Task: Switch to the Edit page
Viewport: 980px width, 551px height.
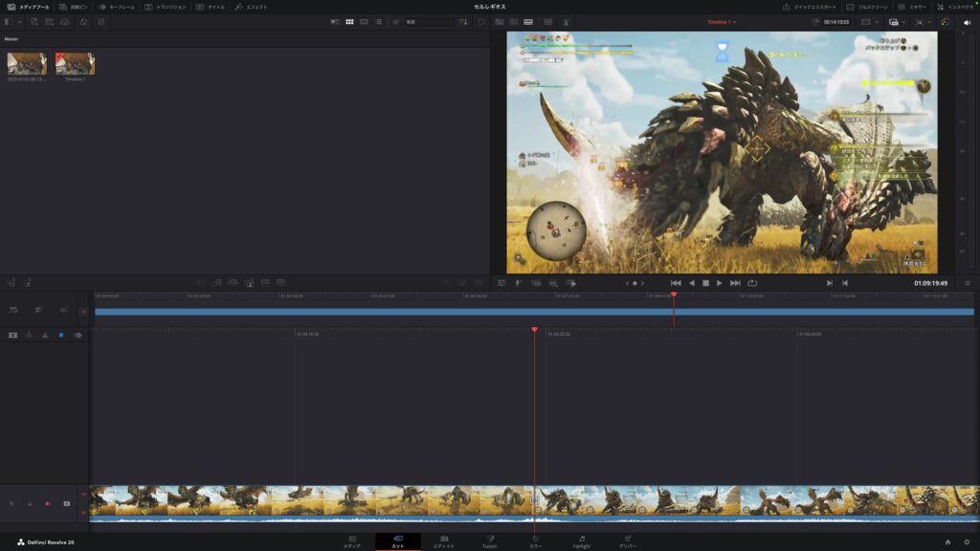Action: [444, 541]
